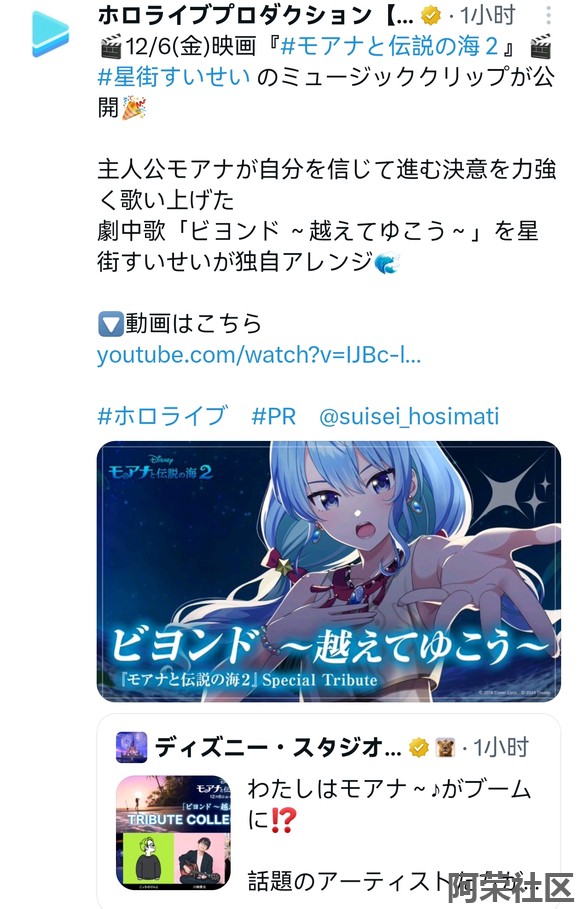Open the youtube.com/watch video link
This screenshot has width=580, height=909.
(259, 354)
